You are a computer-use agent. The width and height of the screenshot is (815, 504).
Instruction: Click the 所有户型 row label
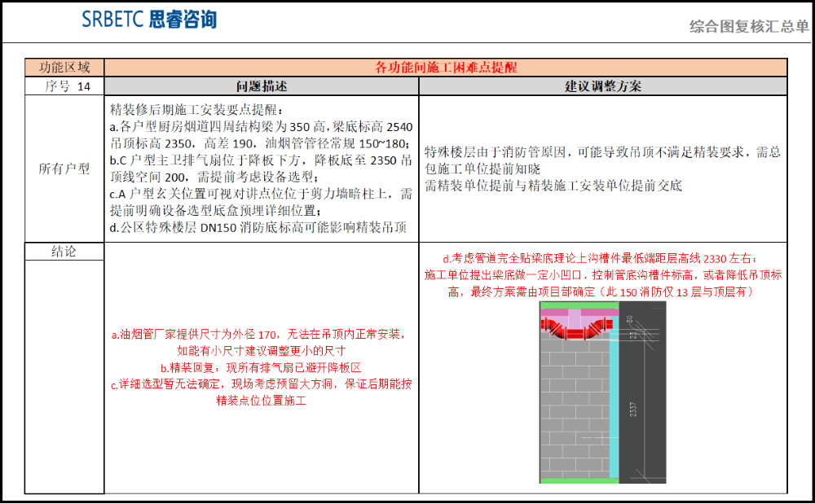pos(64,169)
